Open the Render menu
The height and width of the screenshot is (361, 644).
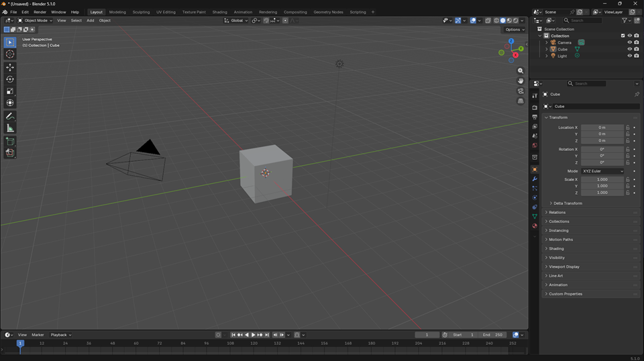40,12
